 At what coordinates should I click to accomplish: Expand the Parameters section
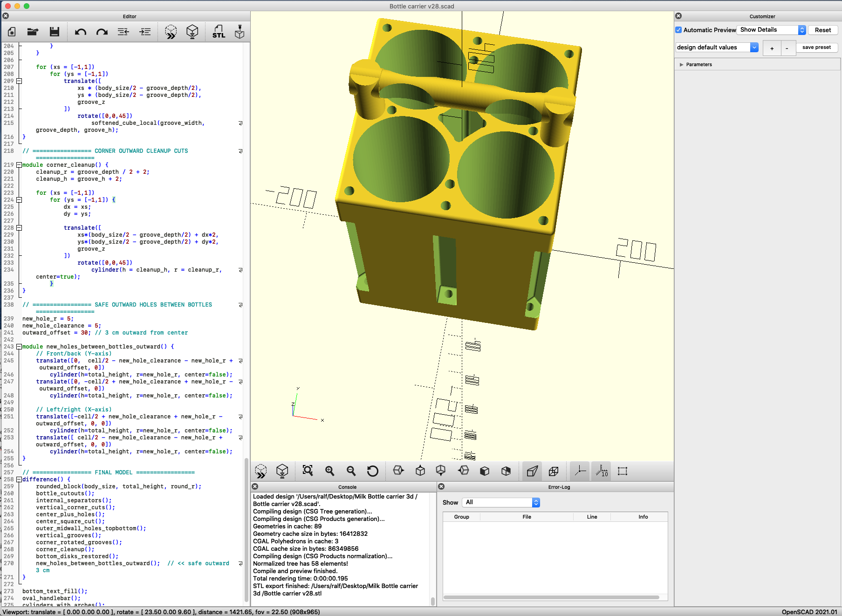click(x=681, y=65)
